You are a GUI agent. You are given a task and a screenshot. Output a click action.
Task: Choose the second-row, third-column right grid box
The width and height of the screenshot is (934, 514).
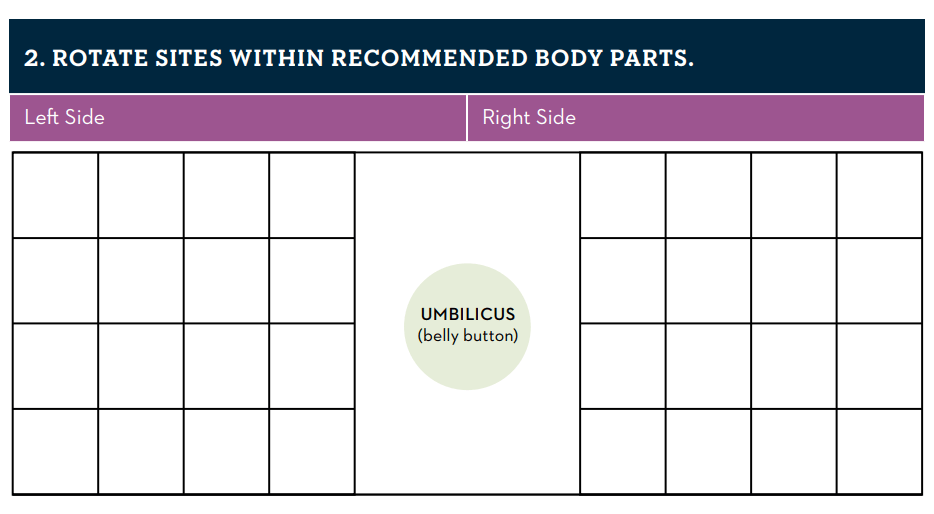click(794, 281)
